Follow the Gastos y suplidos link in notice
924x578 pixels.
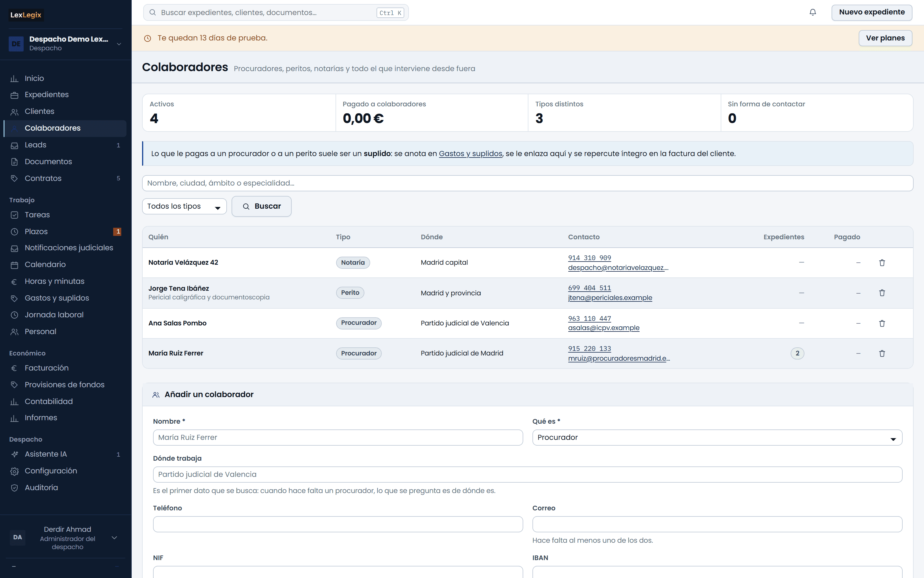coord(470,154)
